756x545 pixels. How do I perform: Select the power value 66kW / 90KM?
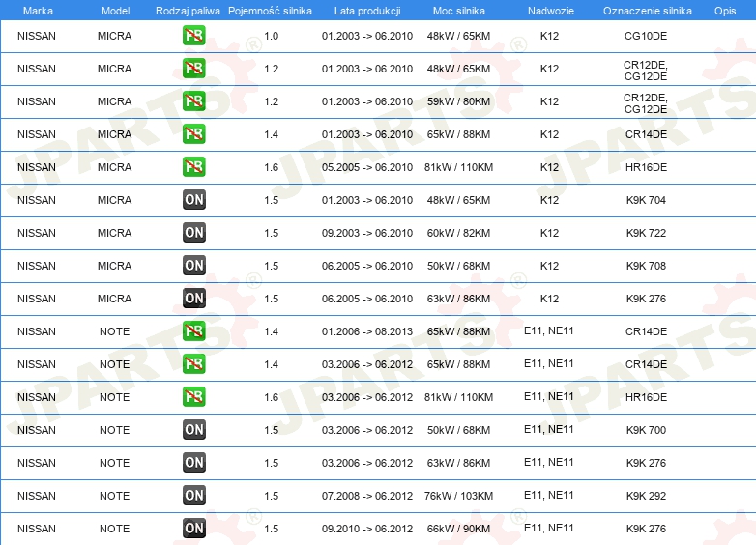pyautogui.click(x=458, y=529)
